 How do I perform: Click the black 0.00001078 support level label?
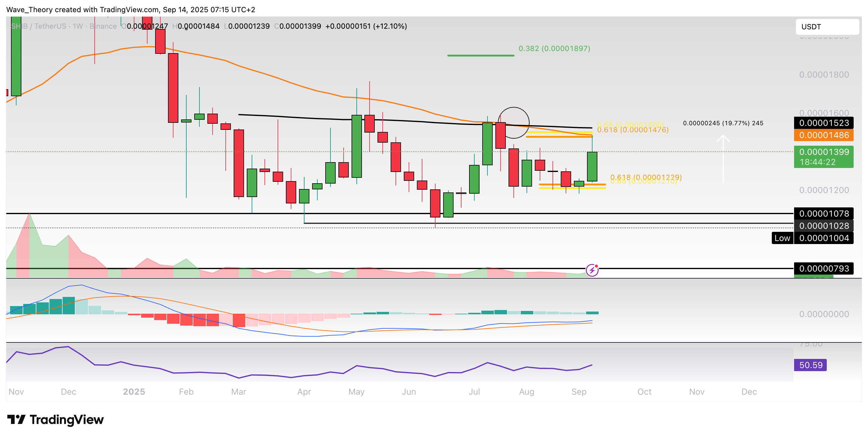coord(823,214)
